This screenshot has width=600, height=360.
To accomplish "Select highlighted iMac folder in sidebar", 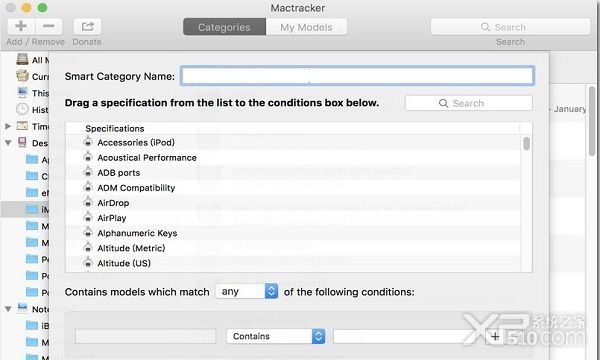I will 32,209.
